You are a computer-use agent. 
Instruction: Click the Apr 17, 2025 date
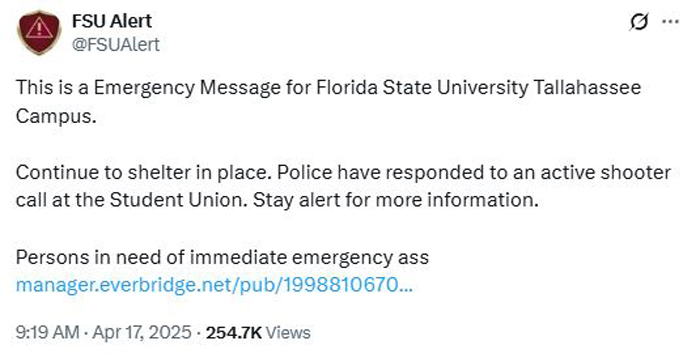tap(142, 333)
